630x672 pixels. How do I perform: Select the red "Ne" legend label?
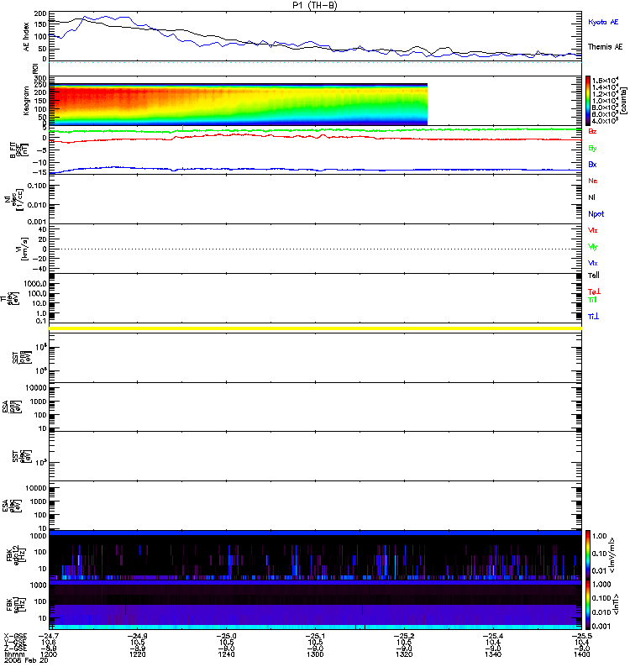593,181
